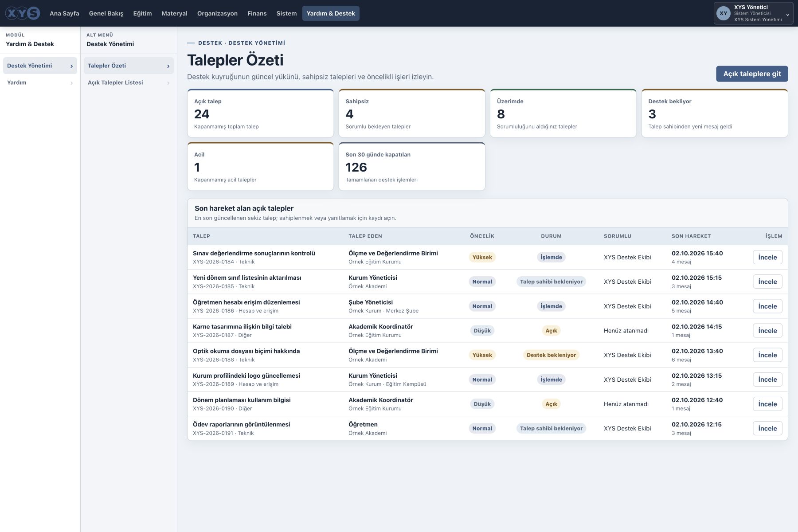Go to the Genel Bakış menu
This screenshot has width=798, height=532.
tap(106, 13)
